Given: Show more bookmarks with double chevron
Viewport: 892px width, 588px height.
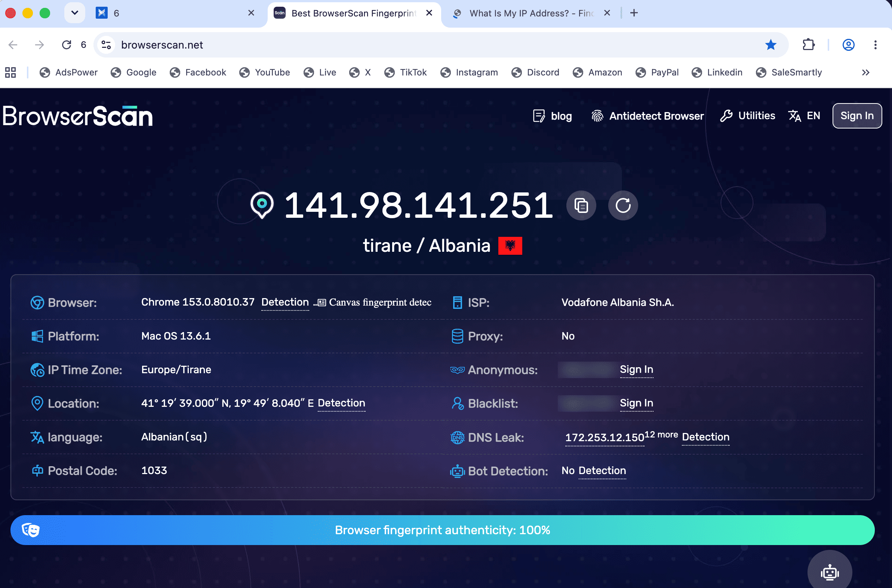Looking at the screenshot, I should (x=865, y=72).
